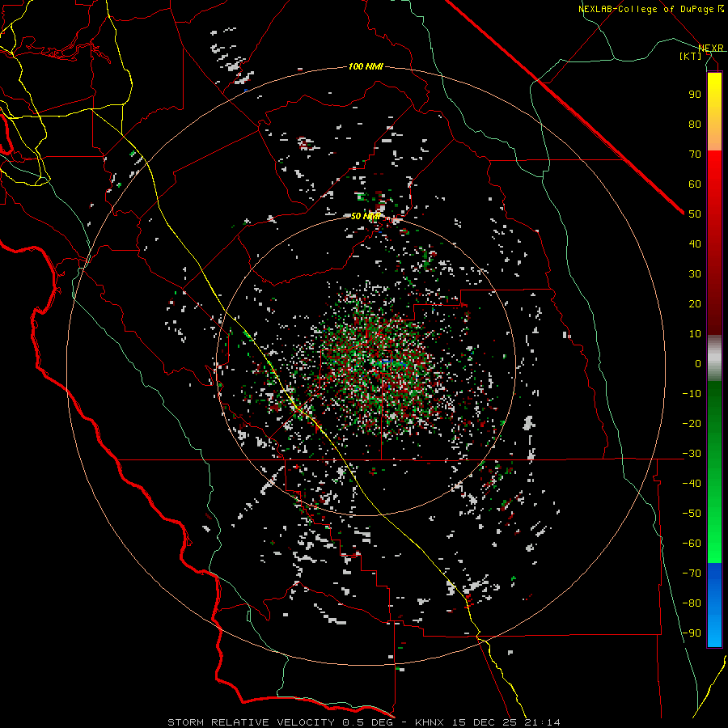Click the NEXR label above the legend
The height and width of the screenshot is (728, 728).
click(711, 48)
